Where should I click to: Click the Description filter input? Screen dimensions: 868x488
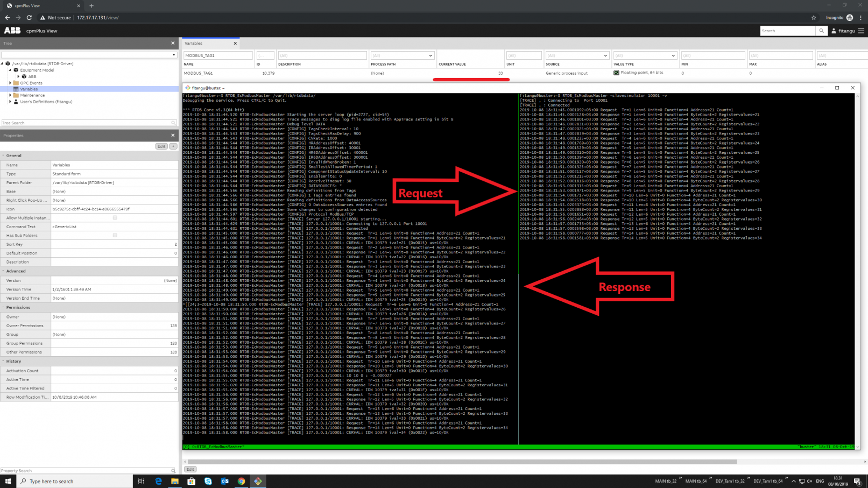tap(322, 55)
